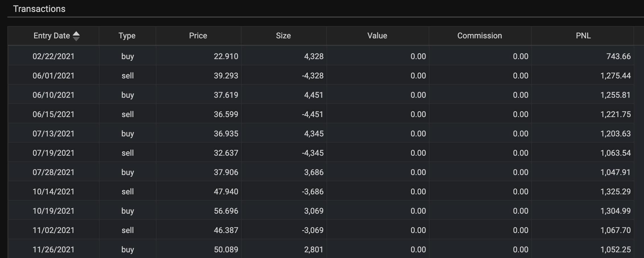Select the Price column header
The height and width of the screenshot is (258, 644).
(198, 36)
